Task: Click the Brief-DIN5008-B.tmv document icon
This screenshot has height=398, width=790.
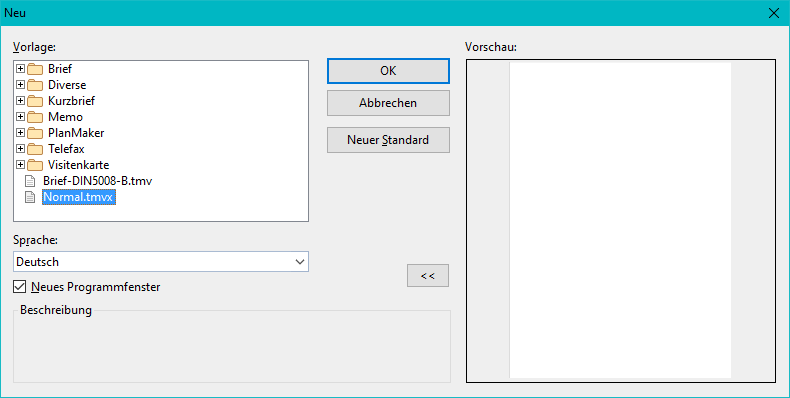Action: tap(30, 181)
